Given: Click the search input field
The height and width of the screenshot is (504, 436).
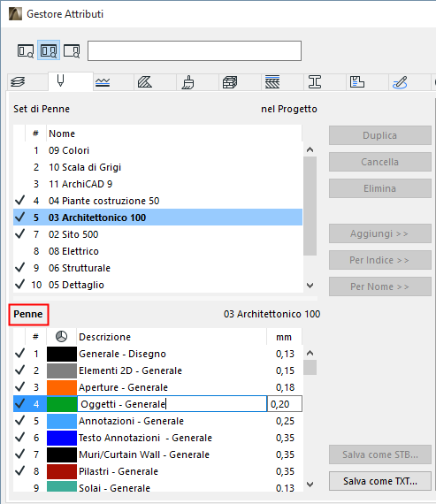Looking at the screenshot, I should [x=195, y=50].
